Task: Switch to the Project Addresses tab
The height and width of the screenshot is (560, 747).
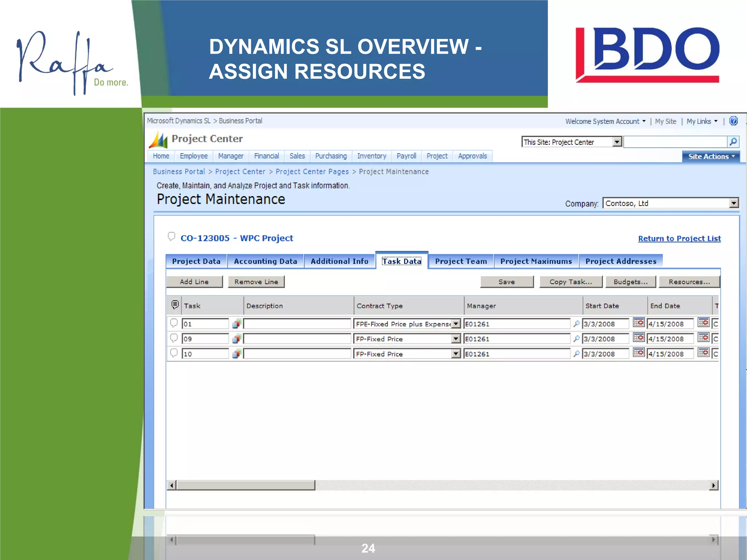Action: pyautogui.click(x=621, y=261)
